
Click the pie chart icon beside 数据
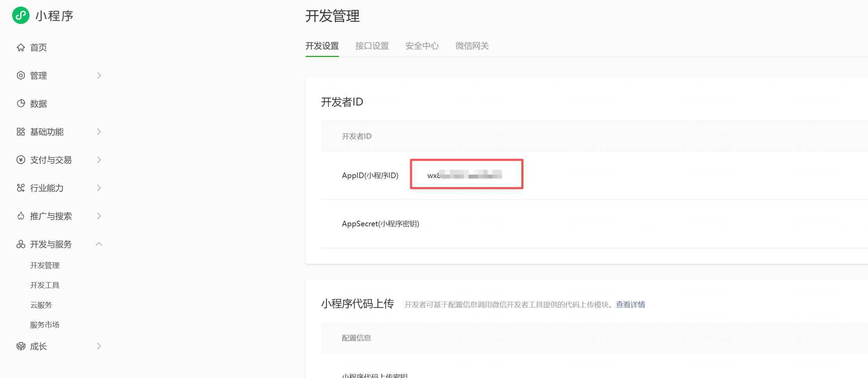click(x=21, y=103)
